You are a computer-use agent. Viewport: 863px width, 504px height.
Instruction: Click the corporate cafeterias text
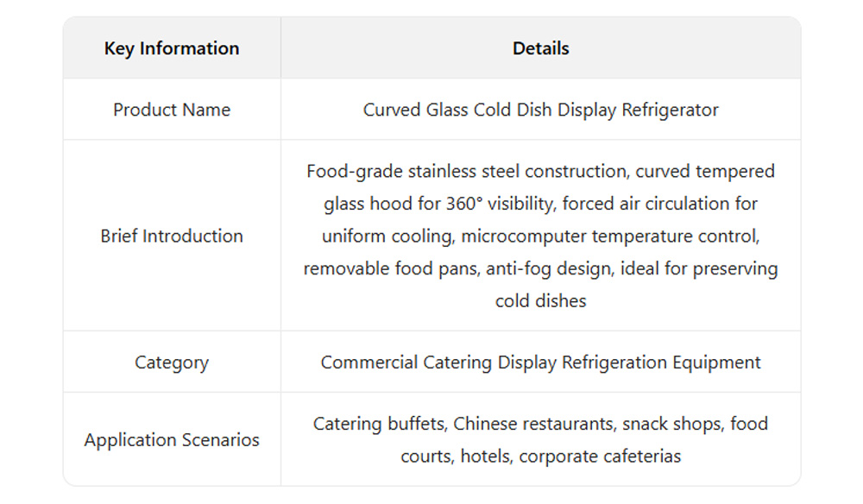pyautogui.click(x=600, y=456)
